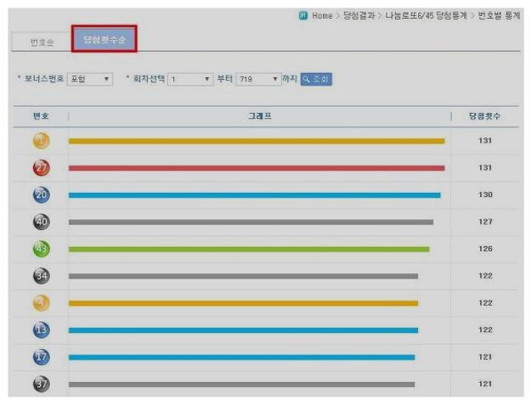Click the yellow ball numbered 1
The height and width of the screenshot is (405, 532).
(x=42, y=141)
